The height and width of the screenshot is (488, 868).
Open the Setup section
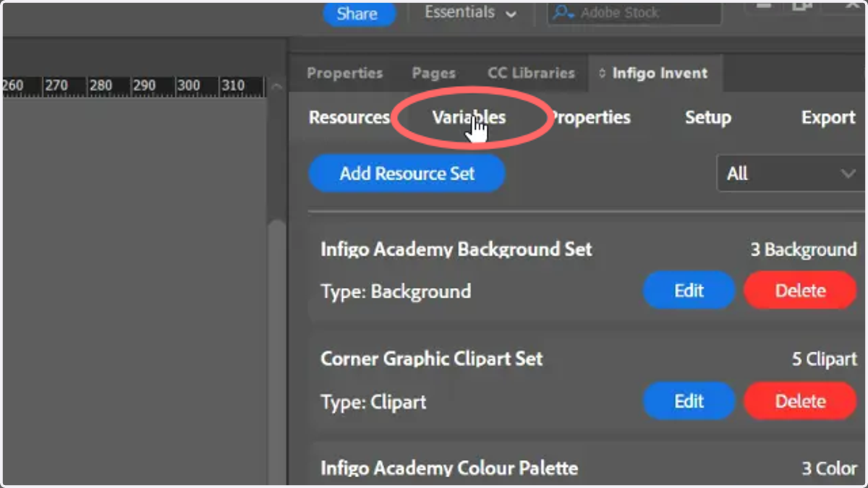point(708,117)
